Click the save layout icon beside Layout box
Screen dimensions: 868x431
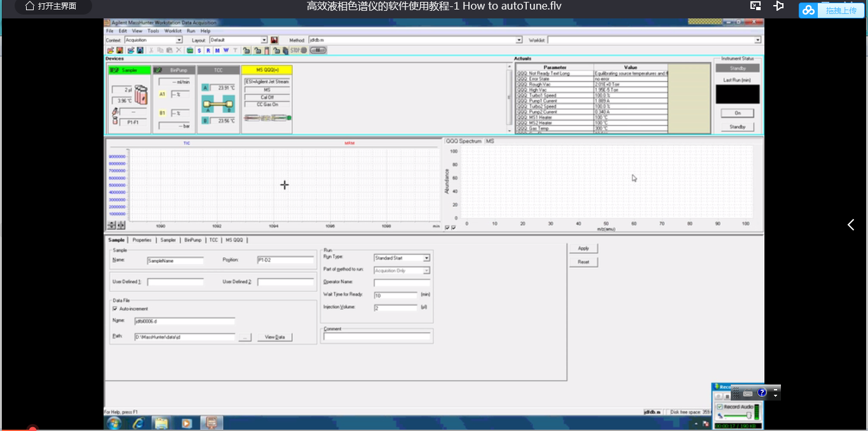tap(275, 40)
